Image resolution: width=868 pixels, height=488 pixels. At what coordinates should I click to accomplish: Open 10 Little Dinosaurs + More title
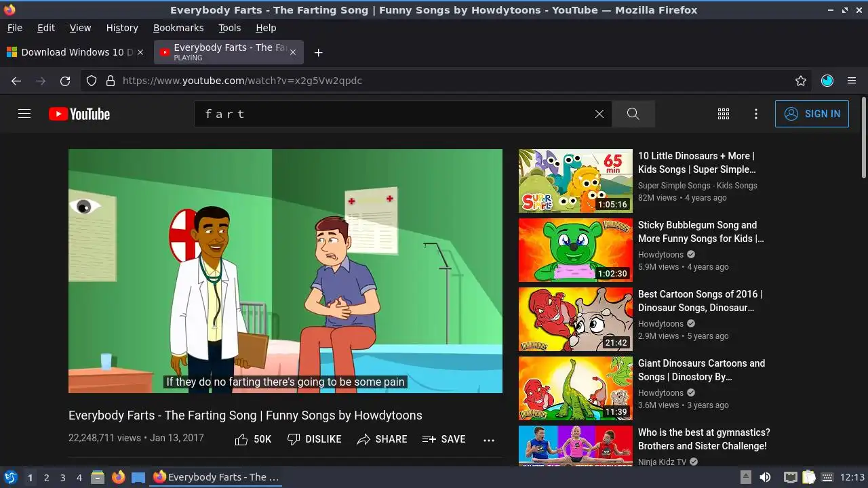697,163
